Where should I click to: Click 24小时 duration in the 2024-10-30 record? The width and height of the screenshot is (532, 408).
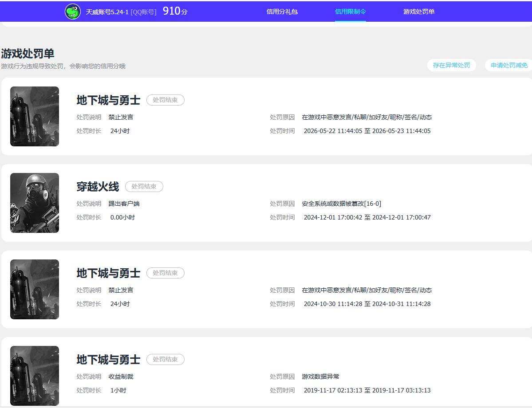pyautogui.click(x=120, y=304)
